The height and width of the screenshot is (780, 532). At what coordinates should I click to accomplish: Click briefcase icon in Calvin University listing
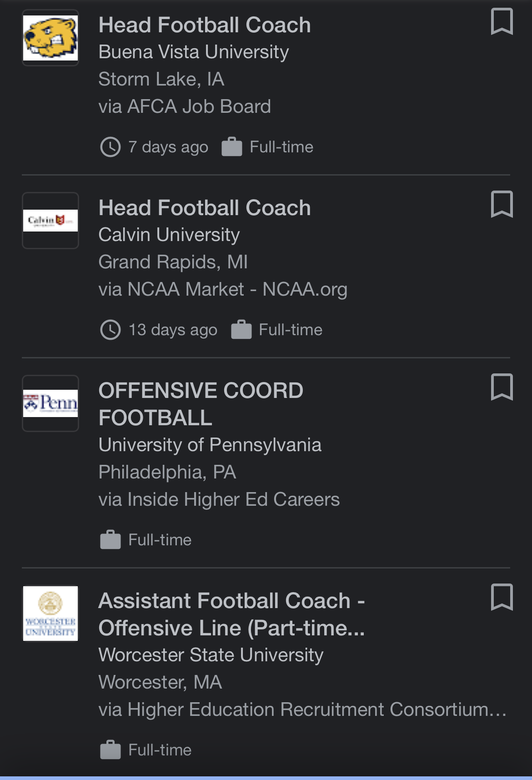(x=241, y=330)
